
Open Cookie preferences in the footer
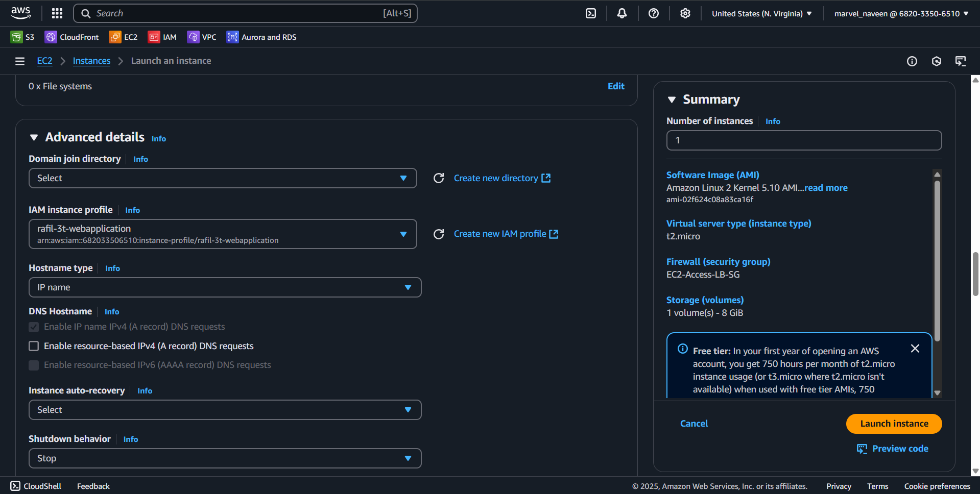pyautogui.click(x=937, y=486)
